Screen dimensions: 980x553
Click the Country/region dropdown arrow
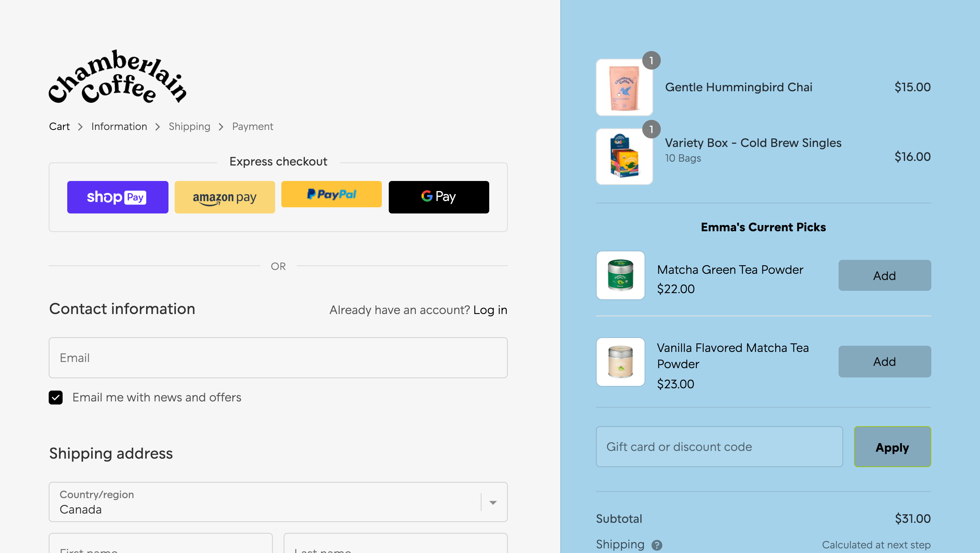click(493, 502)
